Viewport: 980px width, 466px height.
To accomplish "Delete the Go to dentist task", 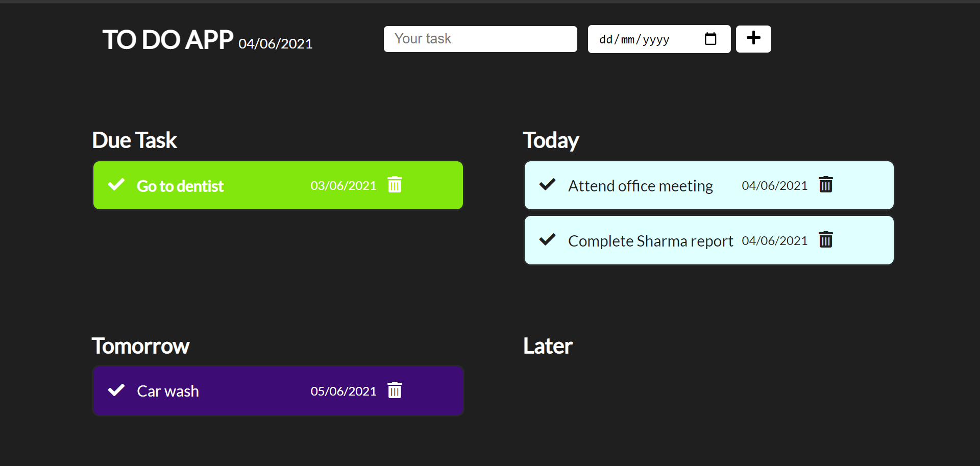I will [395, 184].
